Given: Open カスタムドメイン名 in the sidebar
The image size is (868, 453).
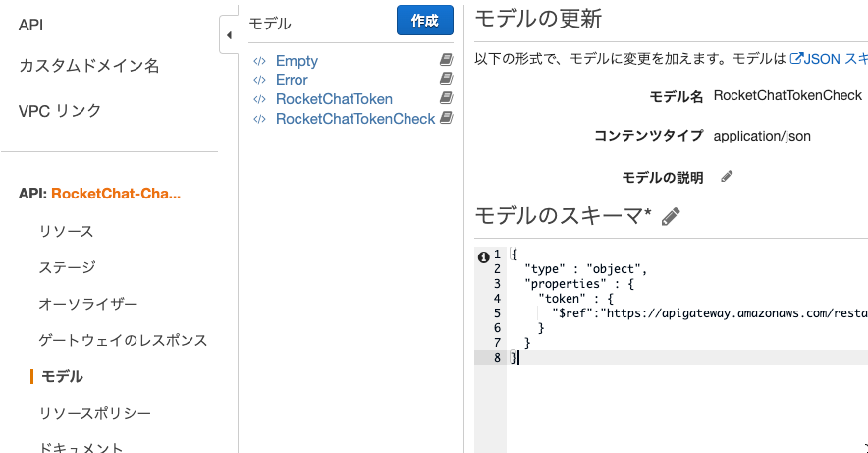Looking at the screenshot, I should pyautogui.click(x=89, y=66).
